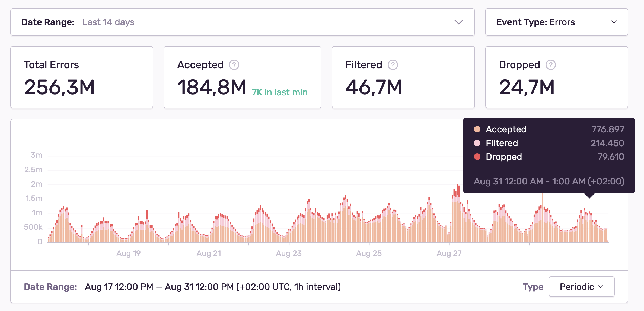Click the Filtered 46,7M value

coord(374,88)
